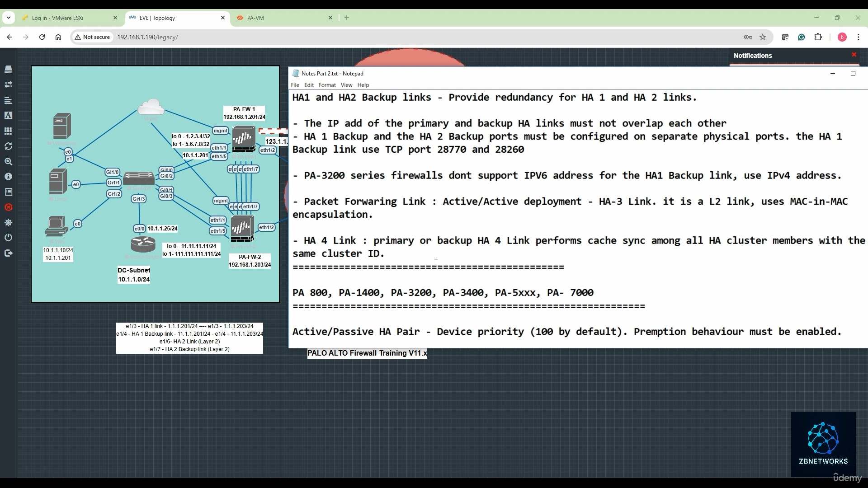Open Chrome profile avatar
The image size is (868, 488).
click(x=842, y=37)
